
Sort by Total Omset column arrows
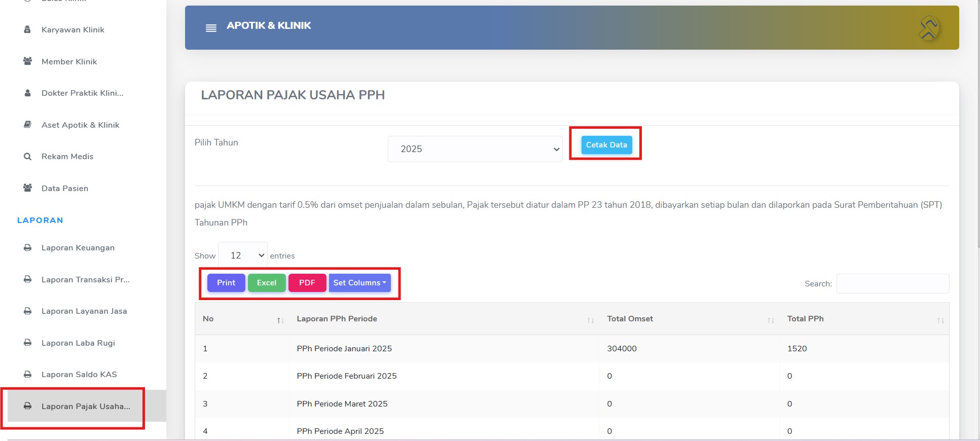point(771,320)
